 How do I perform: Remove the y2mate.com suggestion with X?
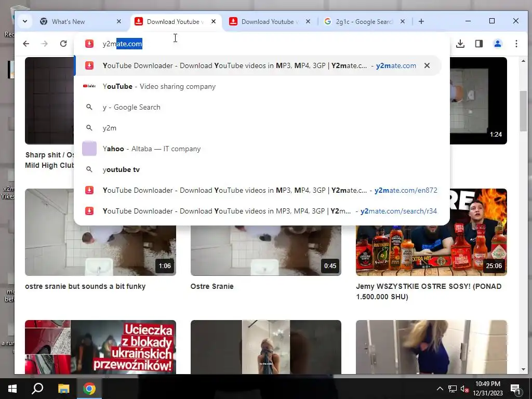[427, 65]
